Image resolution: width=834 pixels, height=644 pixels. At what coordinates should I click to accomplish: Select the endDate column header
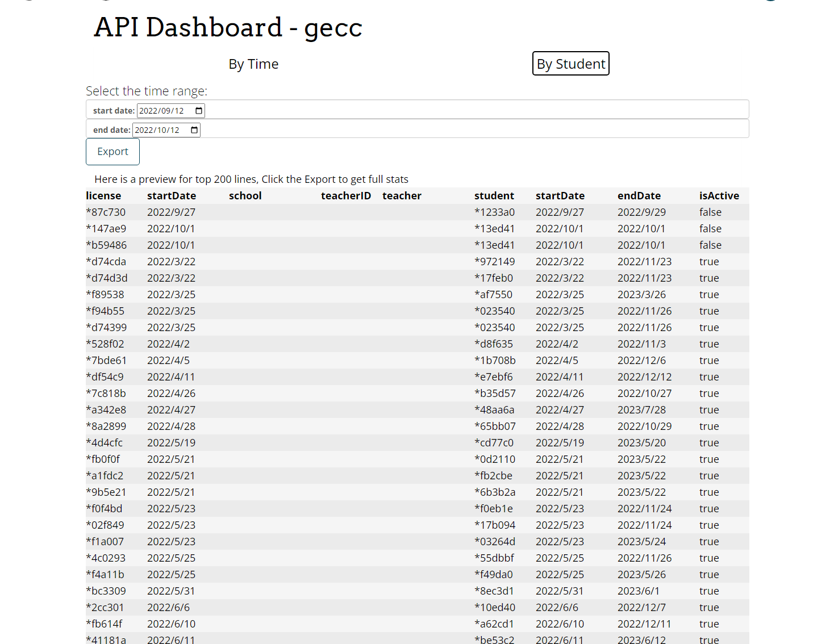coord(639,195)
